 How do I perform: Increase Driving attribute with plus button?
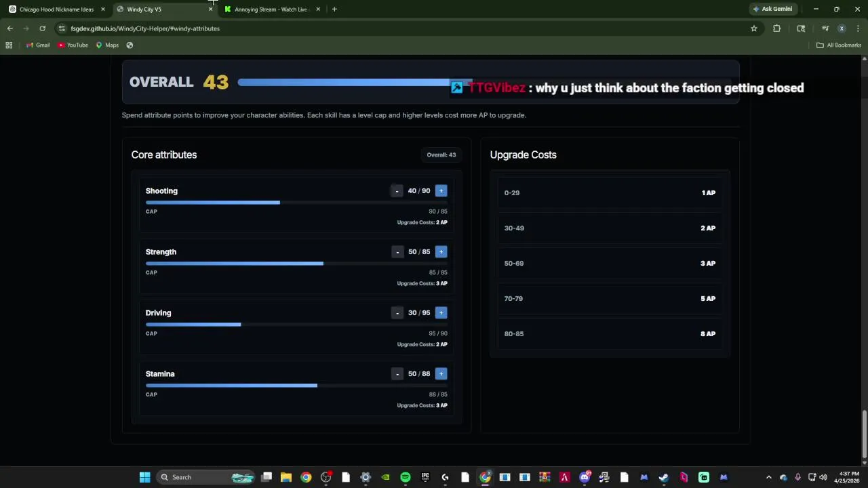(x=441, y=313)
